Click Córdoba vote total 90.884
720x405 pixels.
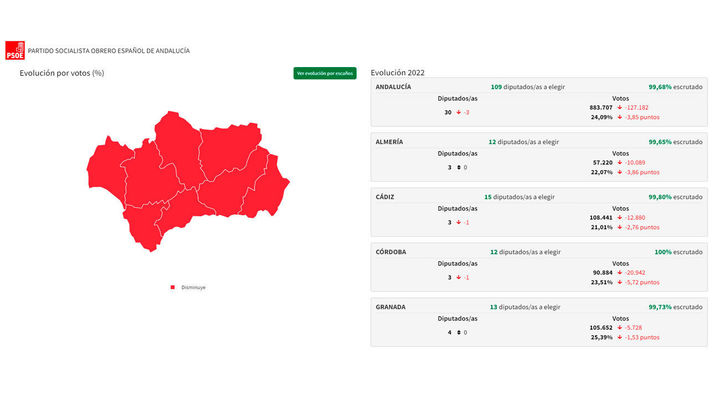[602, 273]
